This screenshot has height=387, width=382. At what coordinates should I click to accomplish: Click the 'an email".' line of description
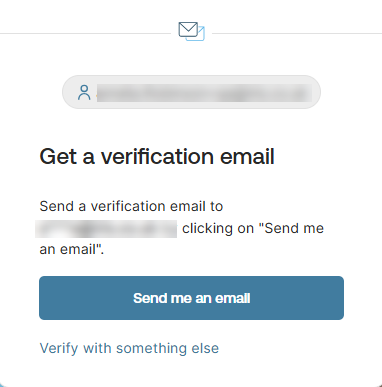(72, 249)
